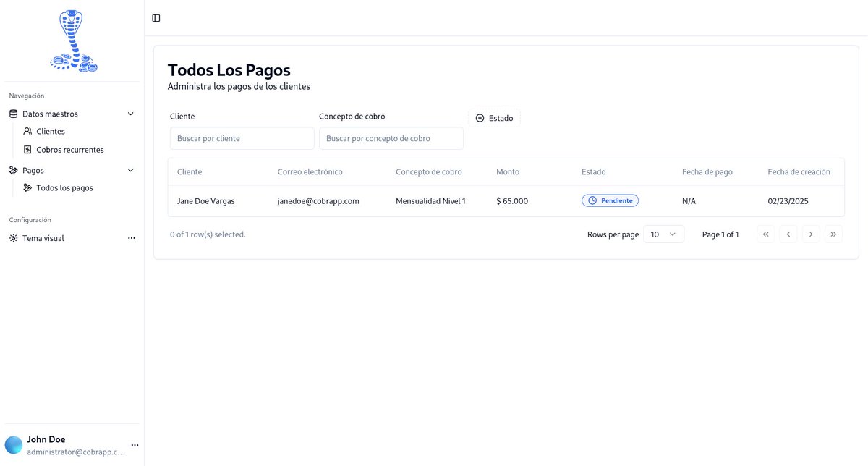Click the Cobros recurrentes icon
The height and width of the screenshot is (466, 868).
[27, 149]
